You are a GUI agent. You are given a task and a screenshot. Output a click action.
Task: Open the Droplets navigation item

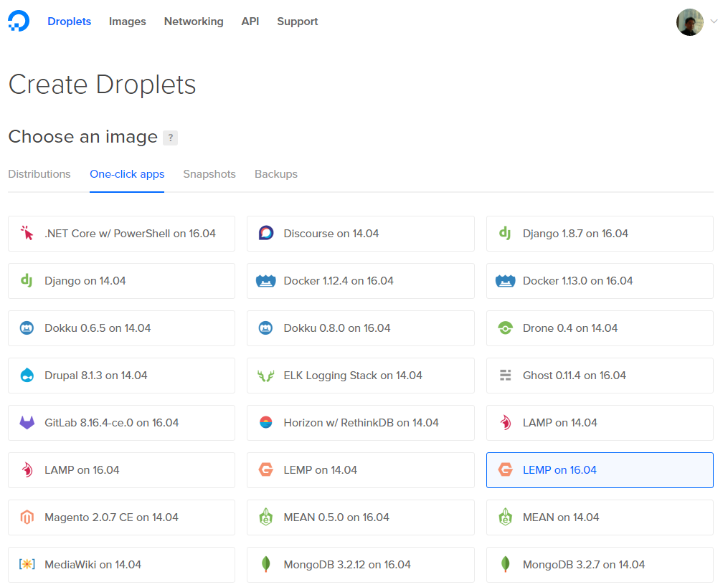point(69,22)
